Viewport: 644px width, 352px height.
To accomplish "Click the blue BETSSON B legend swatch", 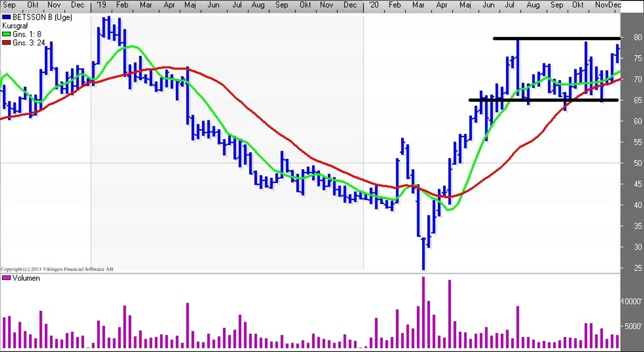I will tap(6, 17).
